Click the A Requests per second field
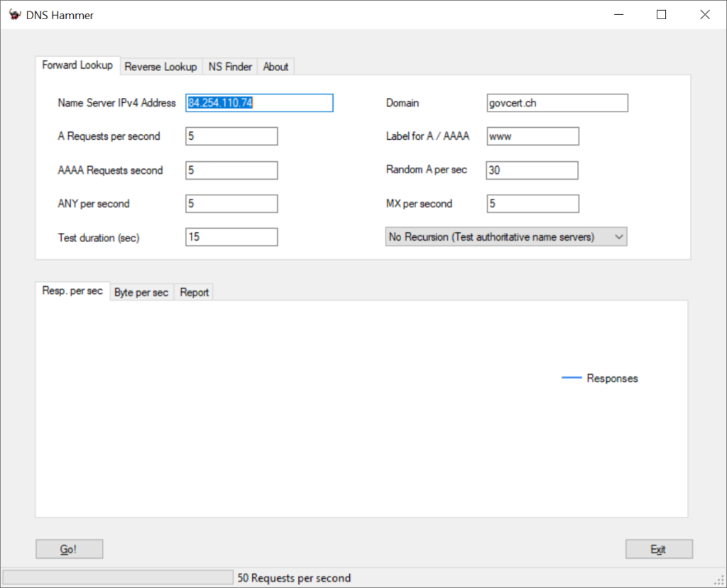Viewport: 727px width, 588px height. tap(231, 136)
